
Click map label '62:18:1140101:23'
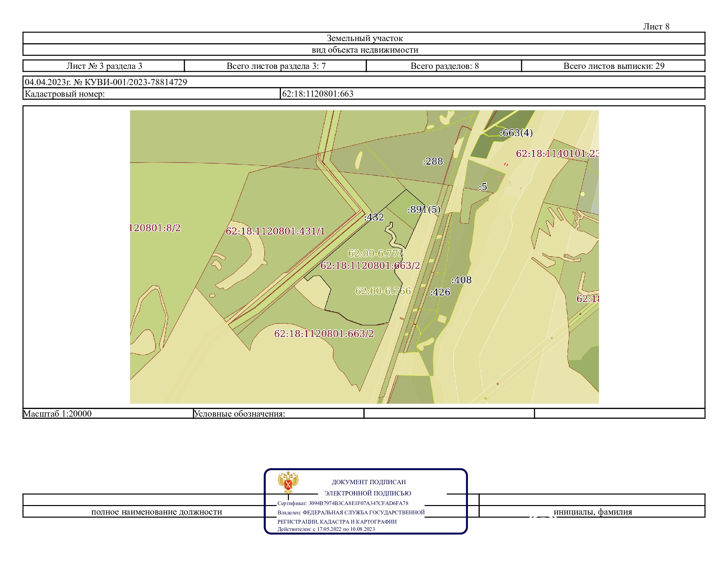(x=557, y=154)
